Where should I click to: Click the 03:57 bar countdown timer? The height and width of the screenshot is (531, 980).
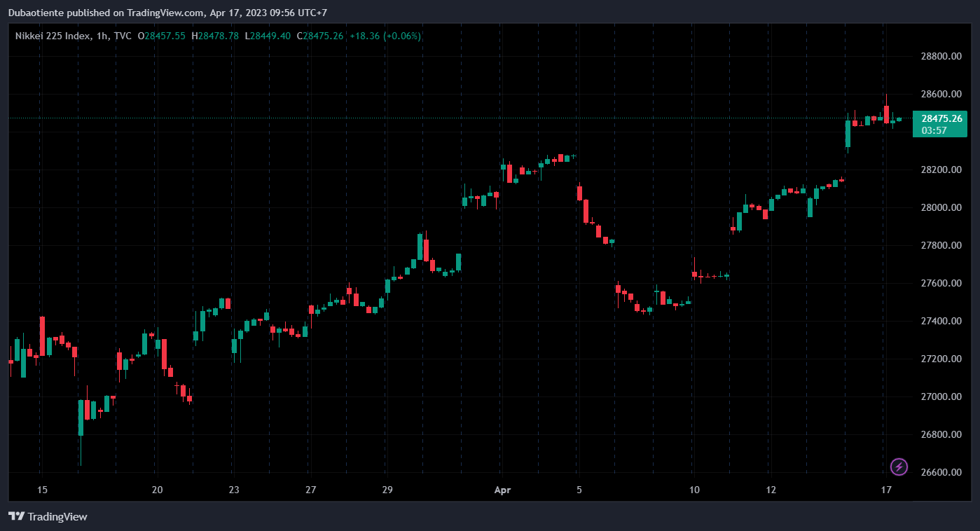pos(934,130)
